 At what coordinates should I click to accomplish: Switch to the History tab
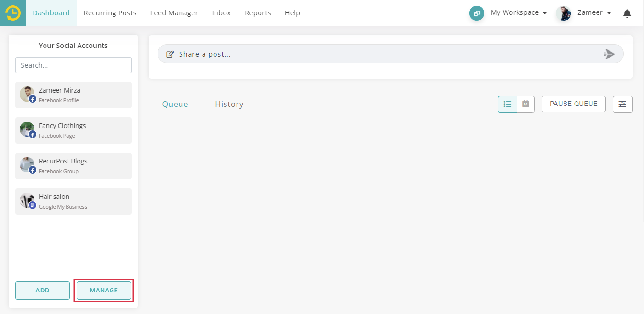[x=229, y=104]
